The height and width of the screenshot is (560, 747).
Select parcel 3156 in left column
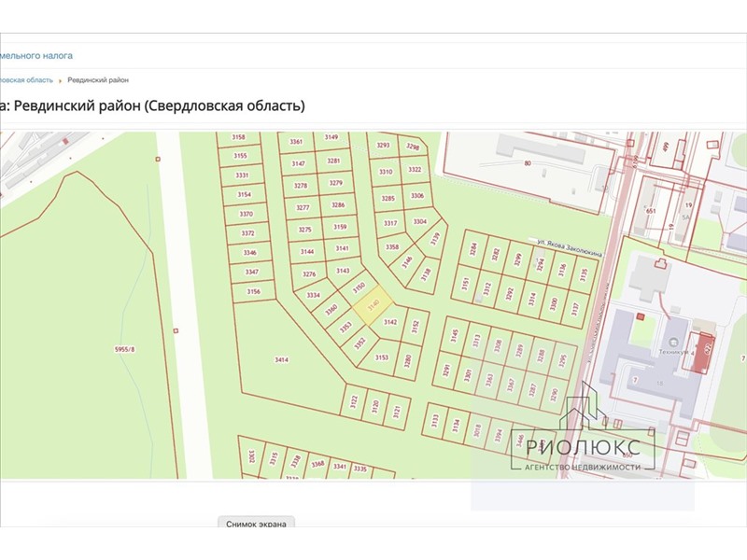(x=253, y=292)
